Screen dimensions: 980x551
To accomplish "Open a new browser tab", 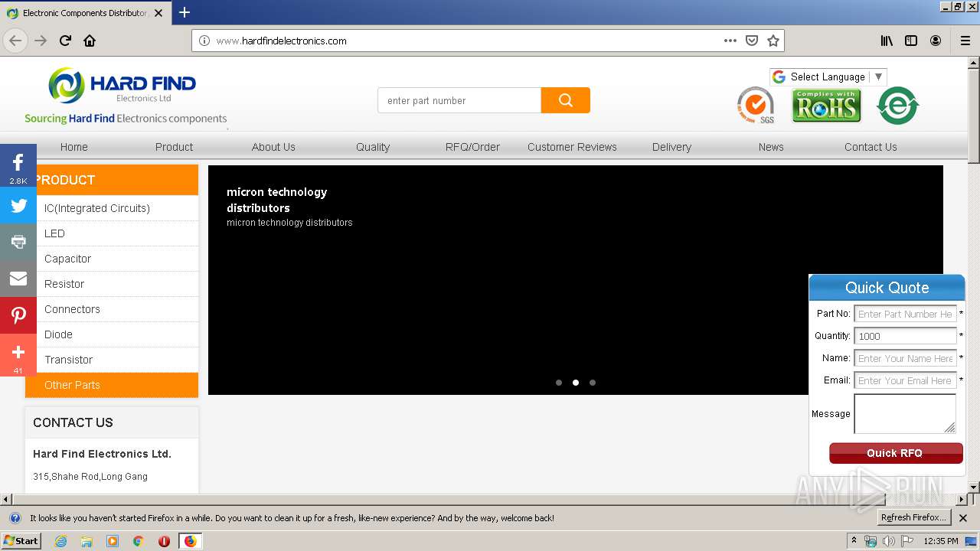I will [185, 12].
